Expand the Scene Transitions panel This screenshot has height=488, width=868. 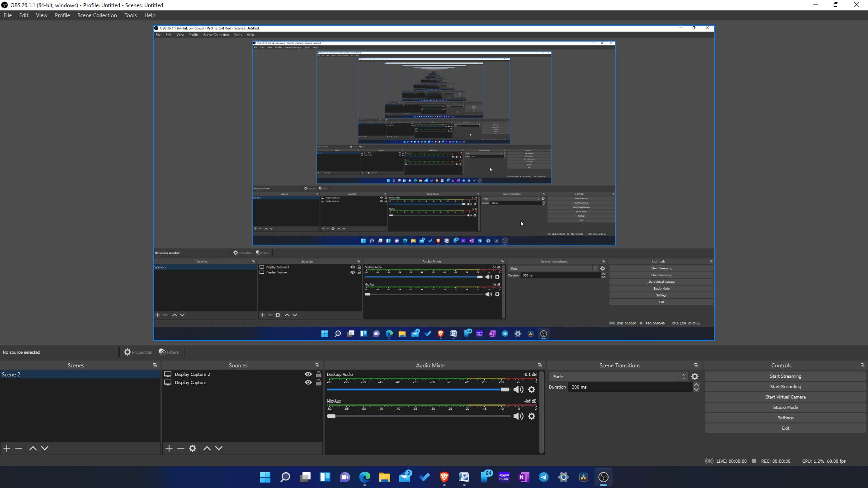pyautogui.click(x=696, y=365)
